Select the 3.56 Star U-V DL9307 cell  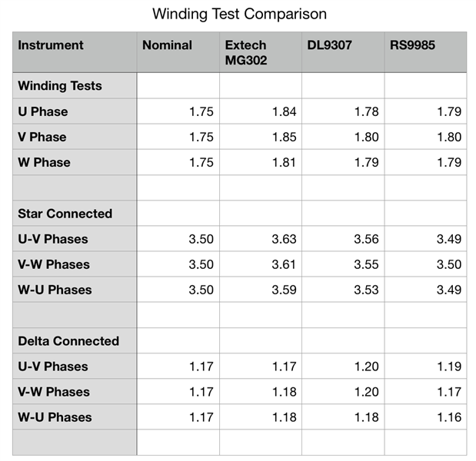coord(366,239)
